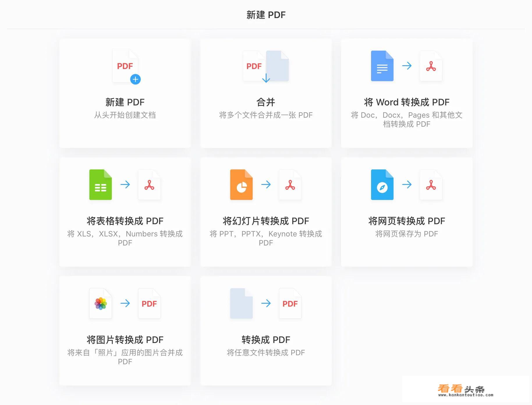Click the green spreadsheet document icon
This screenshot has height=405, width=532.
100,185
